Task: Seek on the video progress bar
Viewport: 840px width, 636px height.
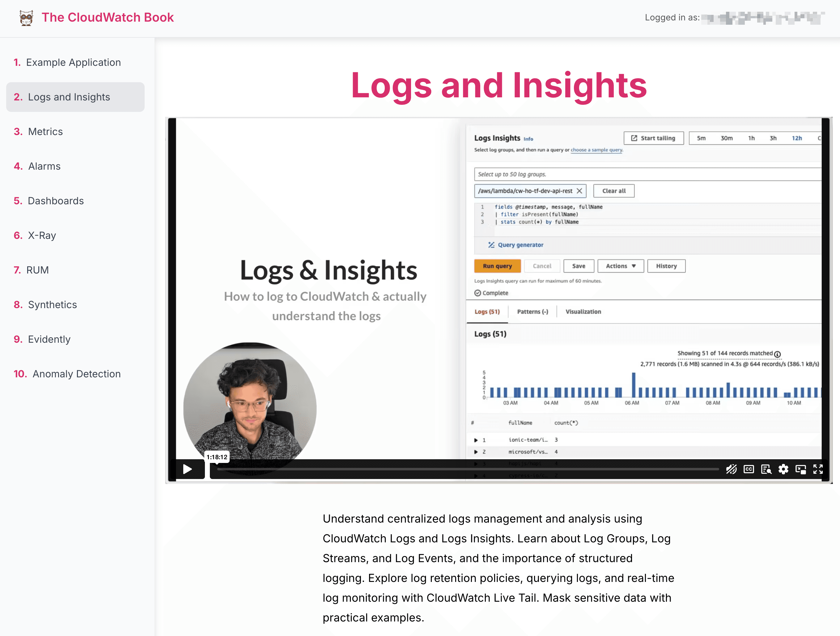Action: coord(468,469)
